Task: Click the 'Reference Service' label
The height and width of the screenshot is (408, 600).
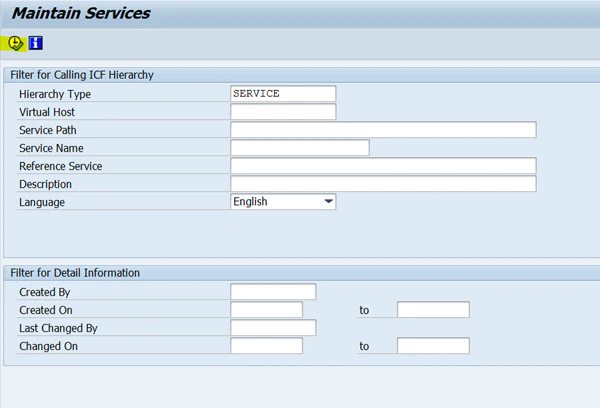Action: point(61,166)
